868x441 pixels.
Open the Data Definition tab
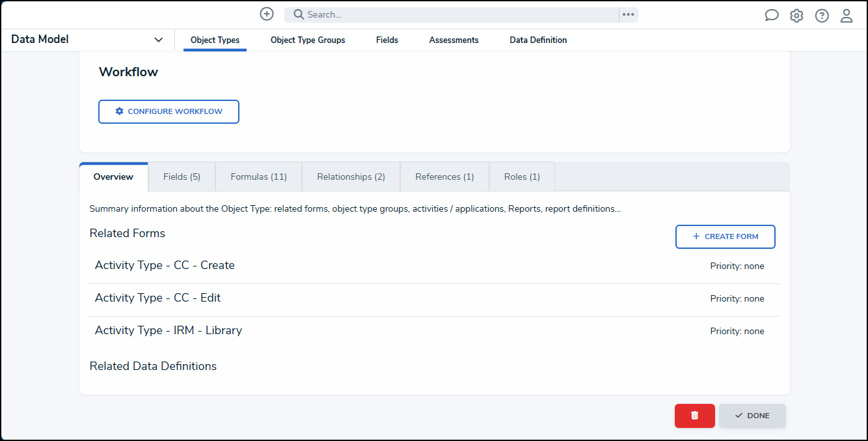point(538,40)
